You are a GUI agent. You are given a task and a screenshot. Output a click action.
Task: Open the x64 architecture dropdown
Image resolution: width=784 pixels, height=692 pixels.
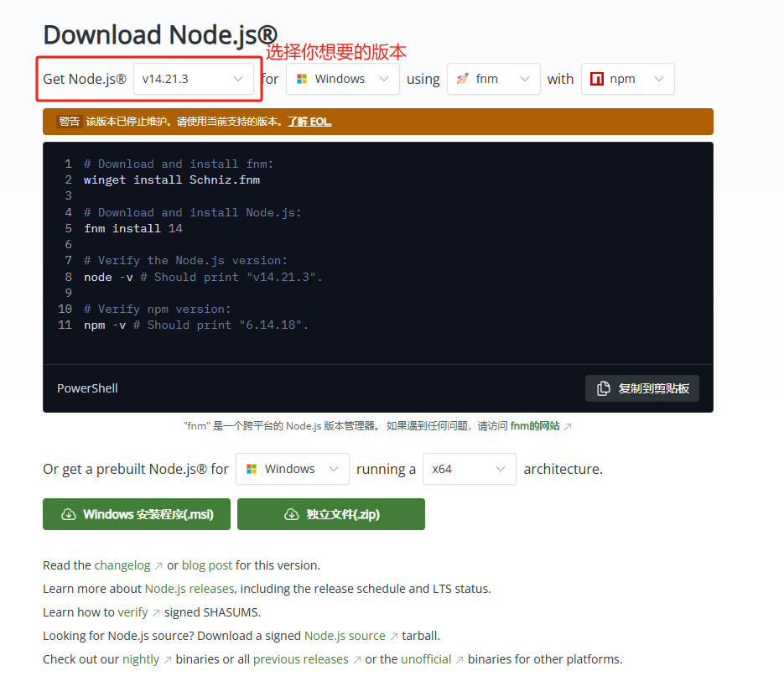[469, 469]
